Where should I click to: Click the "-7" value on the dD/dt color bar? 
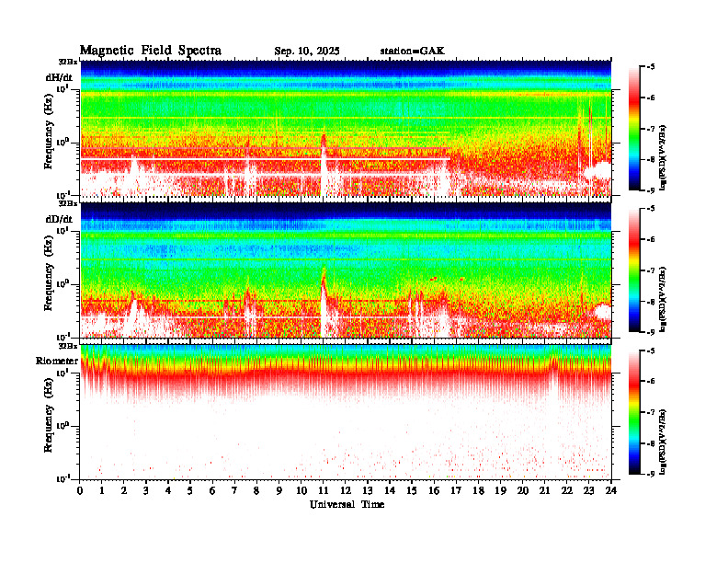pyautogui.click(x=651, y=270)
